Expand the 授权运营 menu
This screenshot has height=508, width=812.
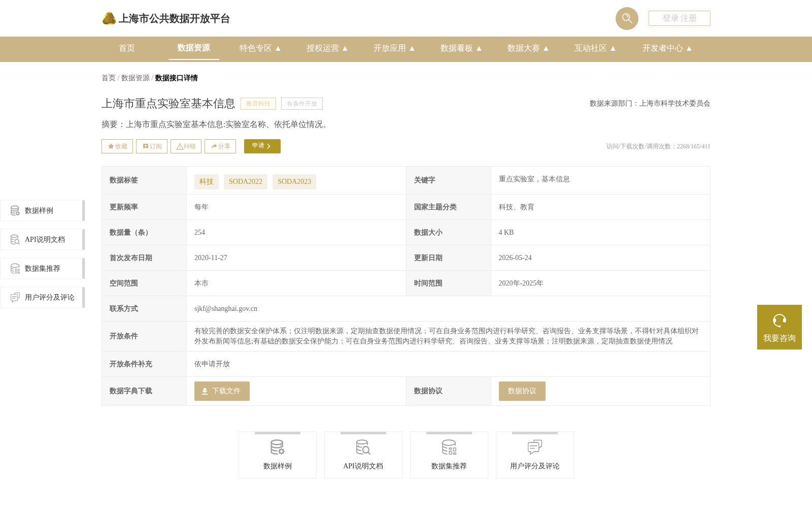coord(327,48)
